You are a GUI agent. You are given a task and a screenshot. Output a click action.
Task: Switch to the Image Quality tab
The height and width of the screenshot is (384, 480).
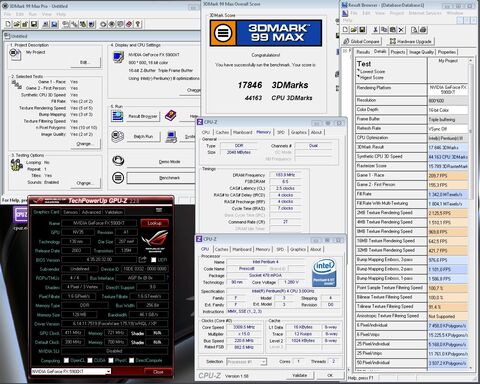point(421,52)
